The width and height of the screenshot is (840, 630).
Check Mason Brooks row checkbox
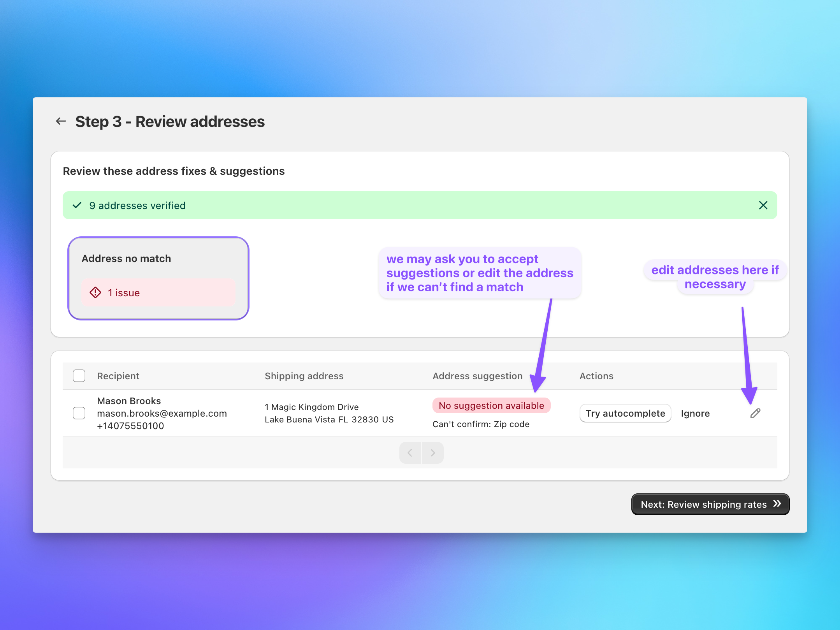tap(79, 413)
